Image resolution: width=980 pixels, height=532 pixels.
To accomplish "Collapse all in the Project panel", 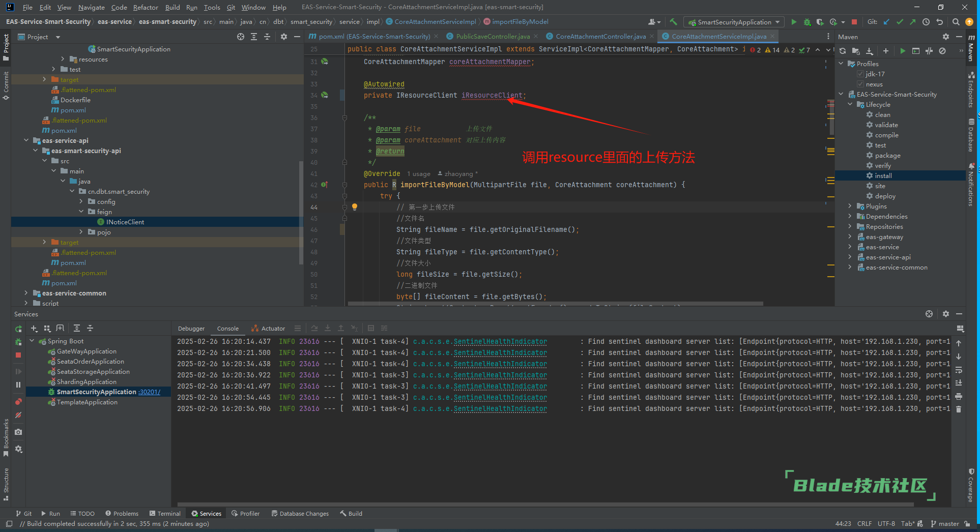I will 267,37.
